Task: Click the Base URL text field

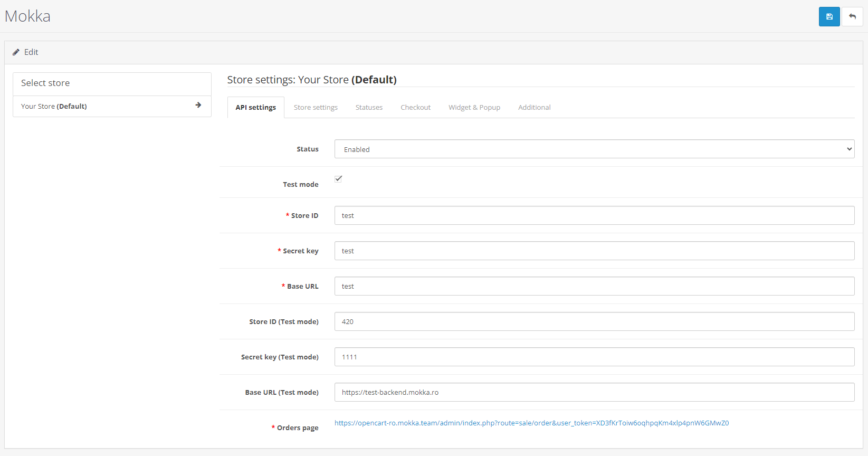Action: point(594,286)
